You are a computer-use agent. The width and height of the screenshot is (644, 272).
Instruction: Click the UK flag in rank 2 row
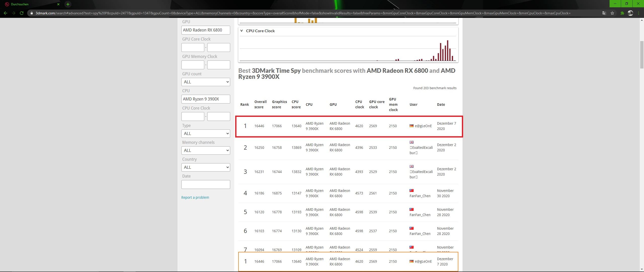pos(411,142)
